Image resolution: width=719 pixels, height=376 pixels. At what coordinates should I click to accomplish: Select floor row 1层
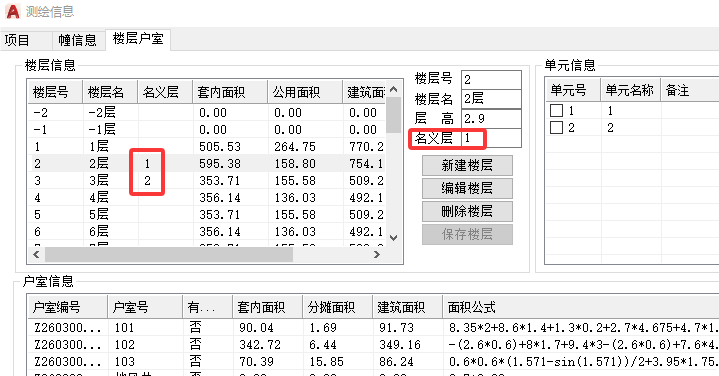click(x=207, y=146)
